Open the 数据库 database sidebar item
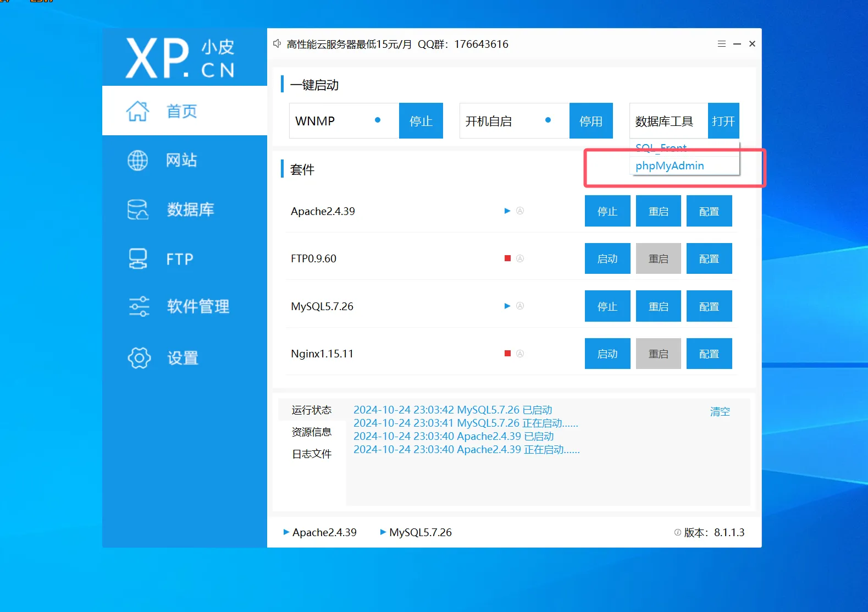Viewport: 868px width, 612px height. (x=185, y=209)
